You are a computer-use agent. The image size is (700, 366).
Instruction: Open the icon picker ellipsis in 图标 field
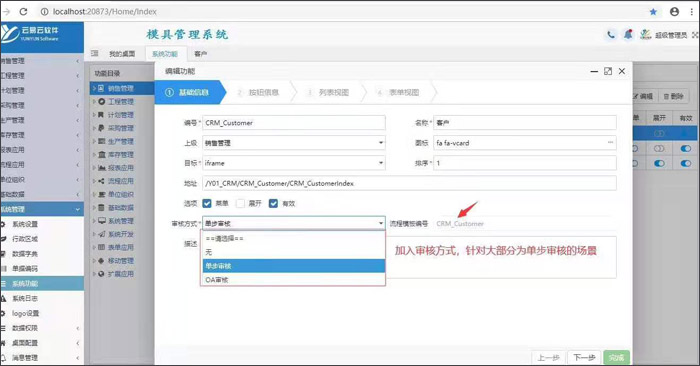[x=610, y=142]
